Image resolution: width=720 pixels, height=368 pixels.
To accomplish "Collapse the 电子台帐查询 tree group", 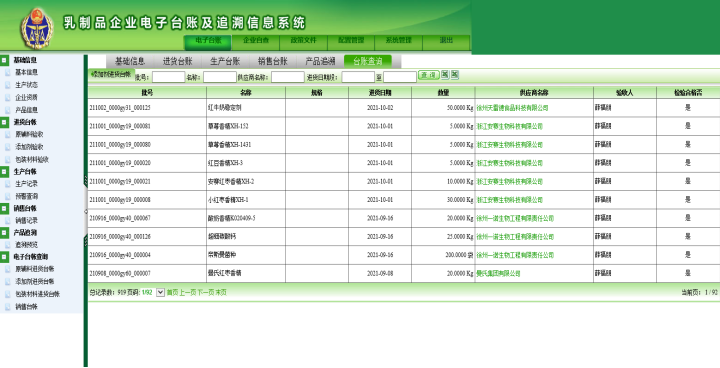I will click(x=4, y=257).
